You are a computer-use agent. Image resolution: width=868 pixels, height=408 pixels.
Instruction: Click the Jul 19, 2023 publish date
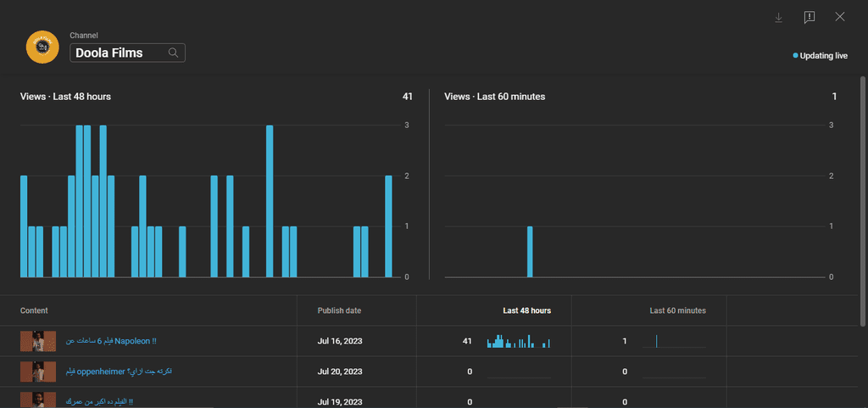tap(339, 402)
